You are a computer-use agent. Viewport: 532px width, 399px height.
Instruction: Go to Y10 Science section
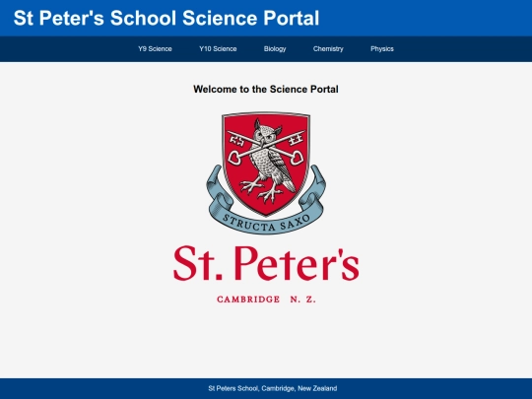coord(218,49)
